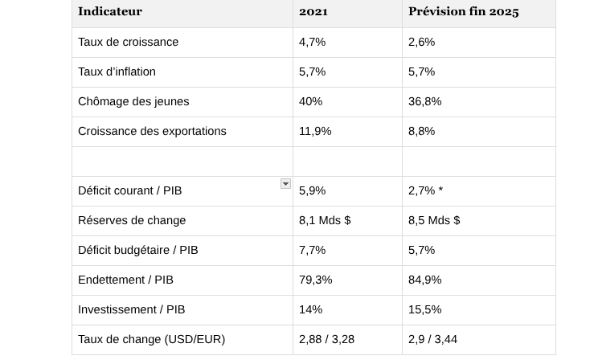The width and height of the screenshot is (594, 364).
Task: Click the Taux d'inflation row label
Action: [x=117, y=72]
